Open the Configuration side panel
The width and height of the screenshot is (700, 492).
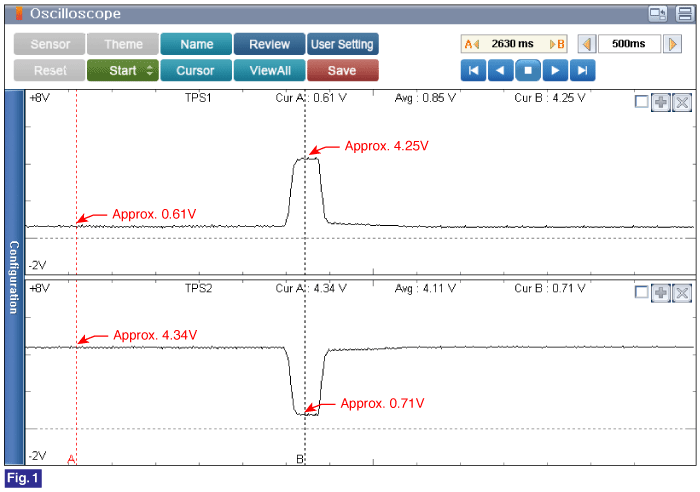[x=14, y=277]
